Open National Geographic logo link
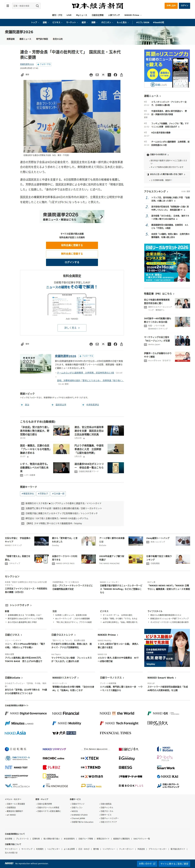The height and width of the screenshot is (868, 195). tap(51, 776)
